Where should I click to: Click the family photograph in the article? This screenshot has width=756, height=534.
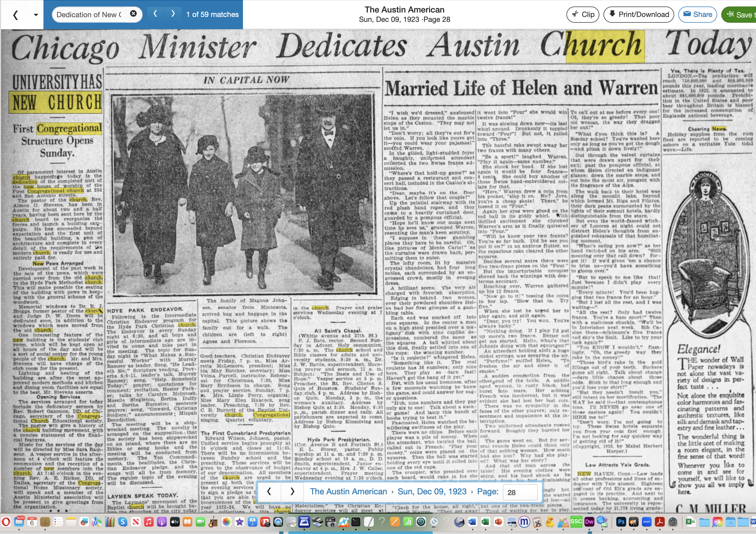244,194
